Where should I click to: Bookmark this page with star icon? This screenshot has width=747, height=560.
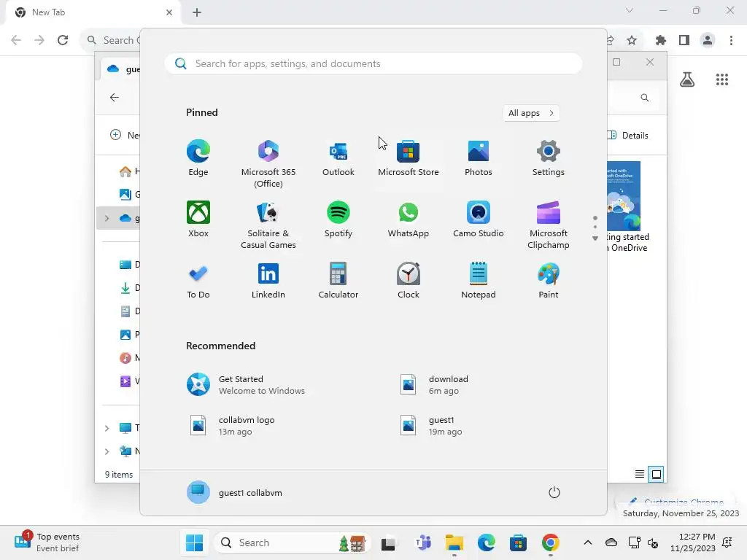[x=632, y=41]
